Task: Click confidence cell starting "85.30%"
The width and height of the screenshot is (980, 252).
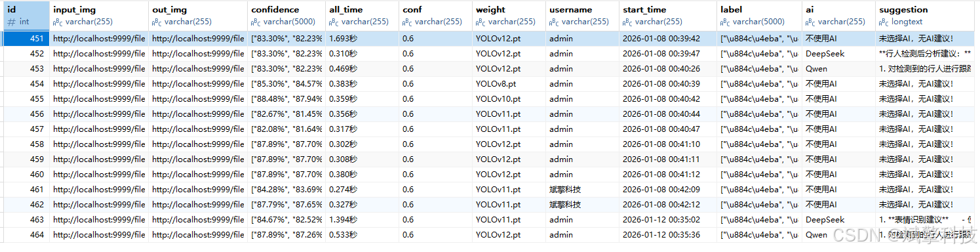Action: coord(286,84)
